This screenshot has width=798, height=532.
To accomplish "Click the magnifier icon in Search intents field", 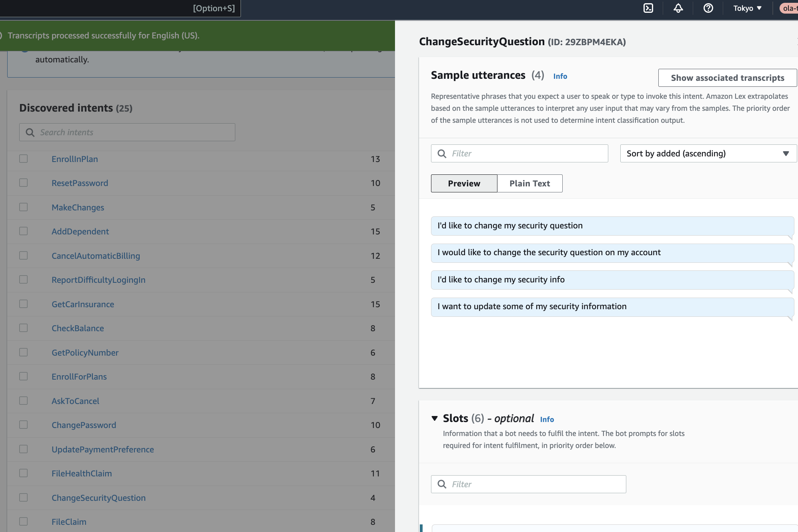I will coord(30,132).
